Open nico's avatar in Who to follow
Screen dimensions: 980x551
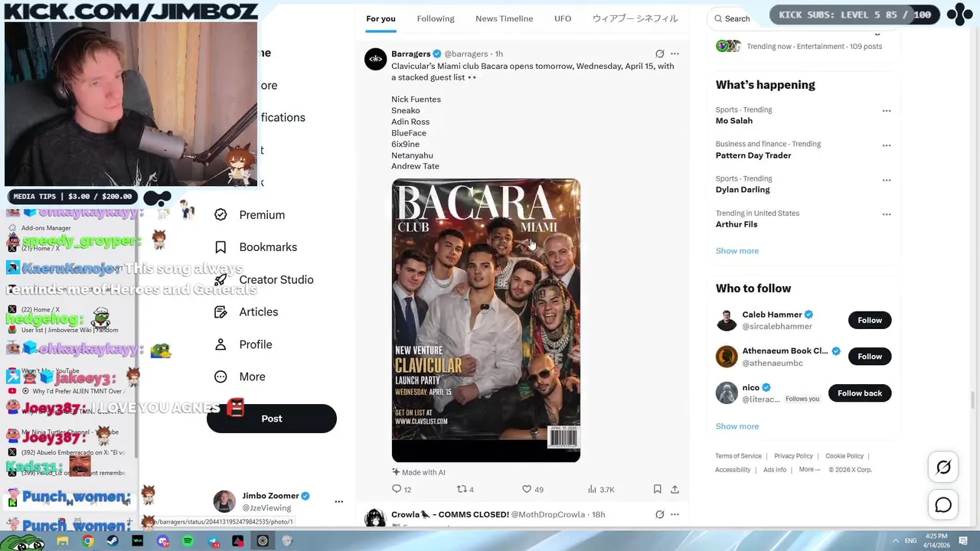click(727, 393)
